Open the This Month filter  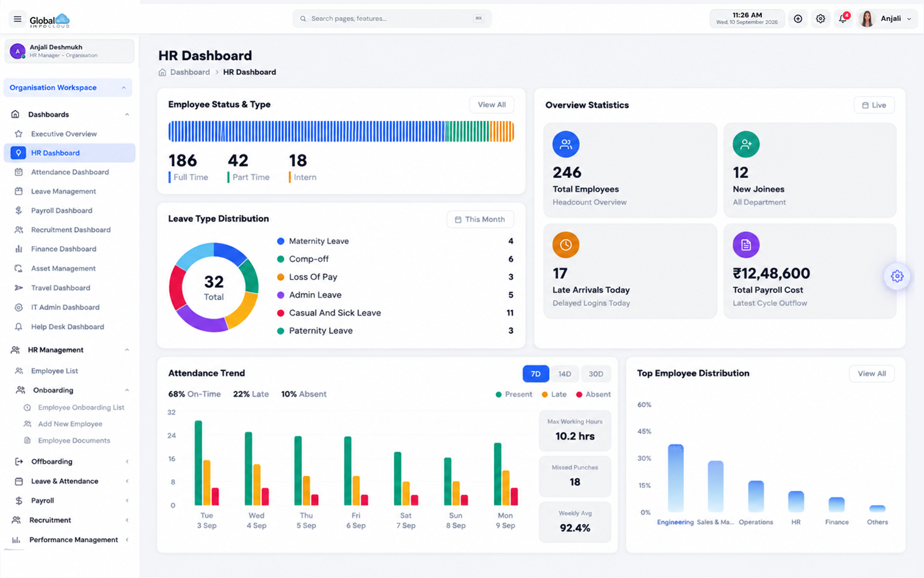coord(480,220)
